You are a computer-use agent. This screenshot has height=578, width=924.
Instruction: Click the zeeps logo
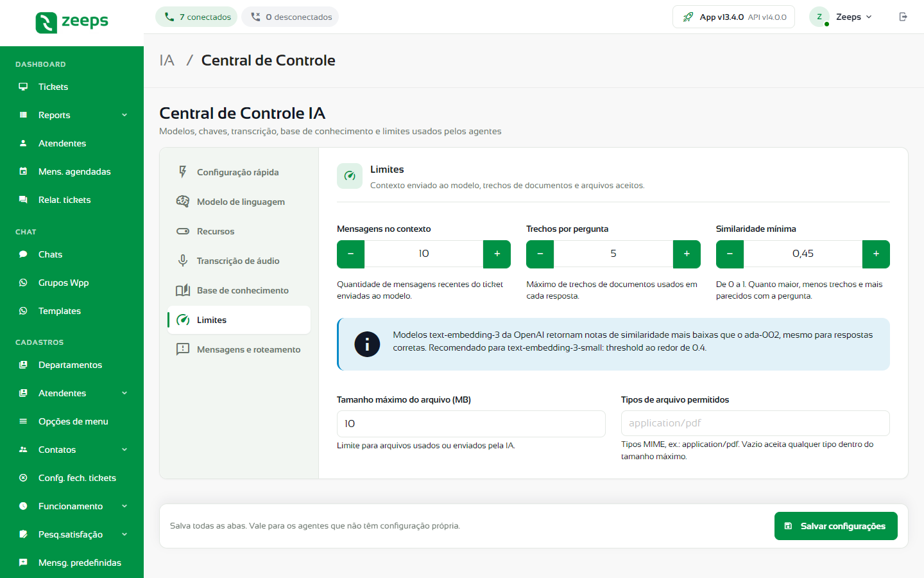coord(72,22)
